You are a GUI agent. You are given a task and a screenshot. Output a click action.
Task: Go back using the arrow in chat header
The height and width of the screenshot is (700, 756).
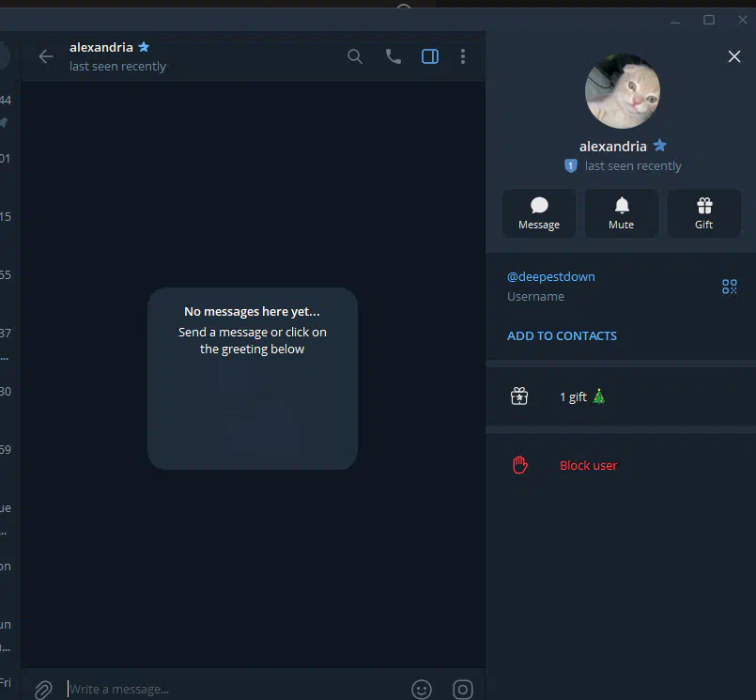46,56
